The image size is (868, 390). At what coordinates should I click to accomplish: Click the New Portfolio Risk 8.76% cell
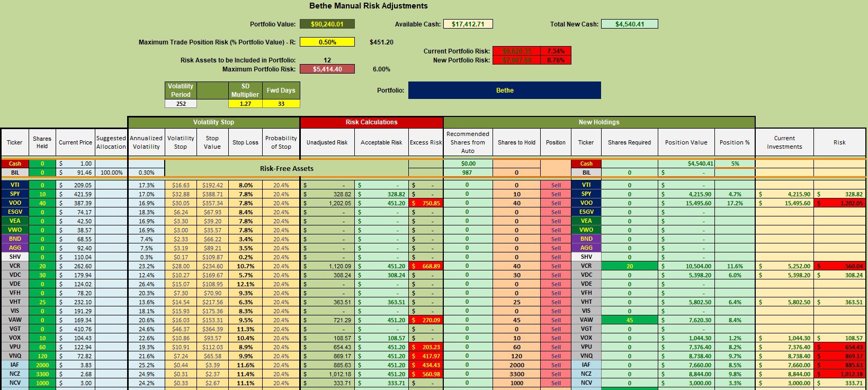(x=556, y=60)
